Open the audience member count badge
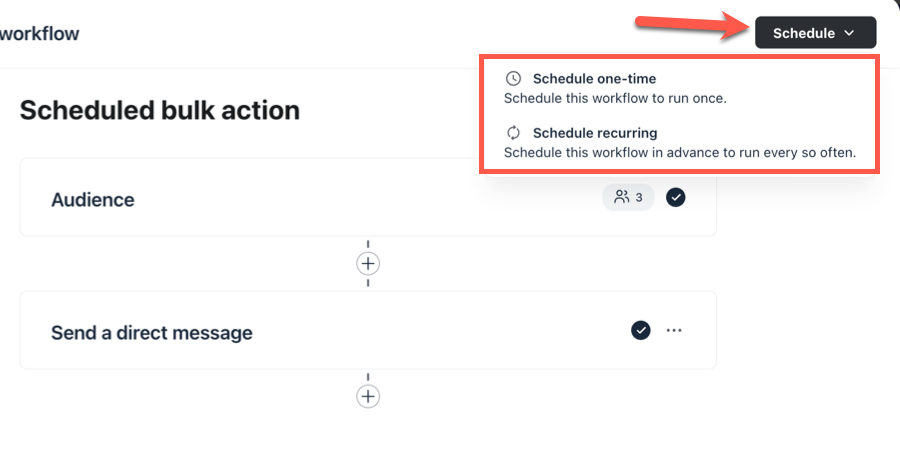The height and width of the screenshot is (469, 900). pyautogui.click(x=628, y=197)
